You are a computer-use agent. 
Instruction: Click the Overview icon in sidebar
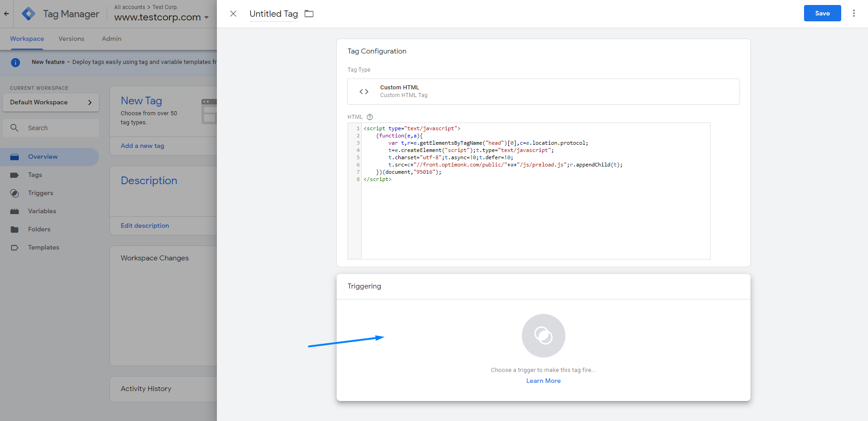[15, 157]
